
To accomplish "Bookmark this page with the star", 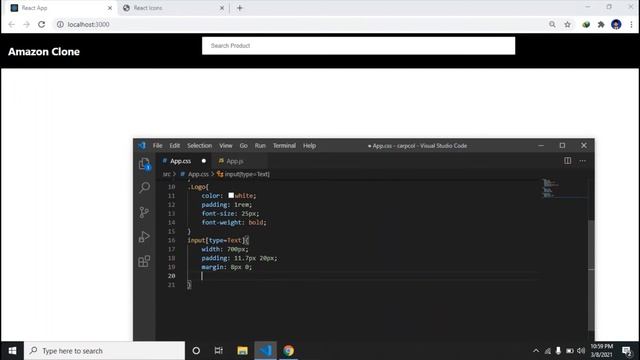I will pyautogui.click(x=567, y=24).
